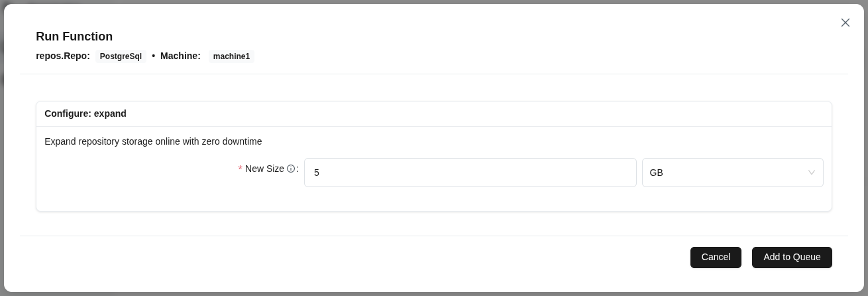Click the value 5 in size field

pos(317,173)
